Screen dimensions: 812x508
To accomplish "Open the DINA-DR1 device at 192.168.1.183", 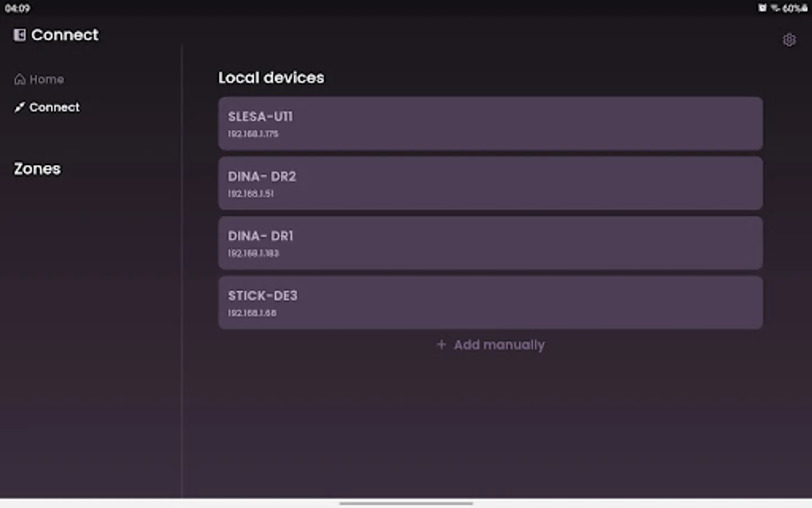I will pyautogui.click(x=489, y=243).
